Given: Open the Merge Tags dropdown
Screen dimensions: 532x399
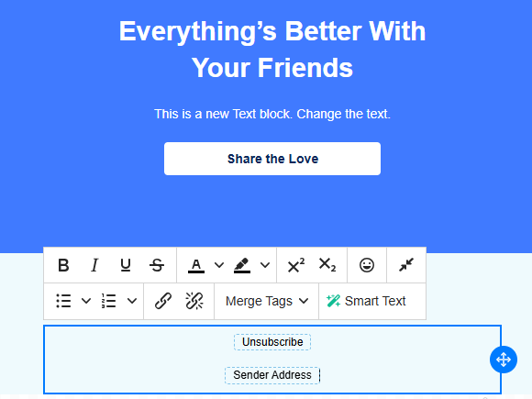Looking at the screenshot, I should (x=267, y=301).
